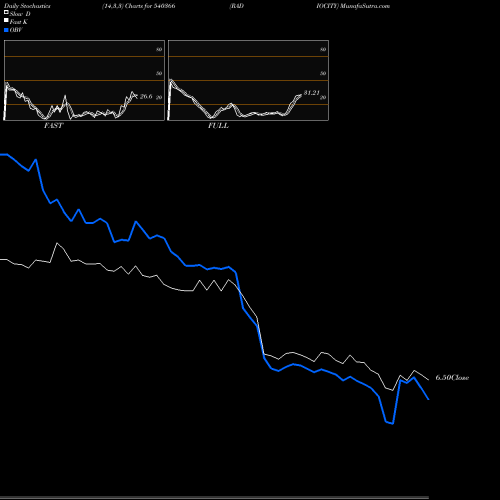Click the 'MunafaSutra.com' text in header
The height and width of the screenshot is (500, 500).
tap(365, 6)
